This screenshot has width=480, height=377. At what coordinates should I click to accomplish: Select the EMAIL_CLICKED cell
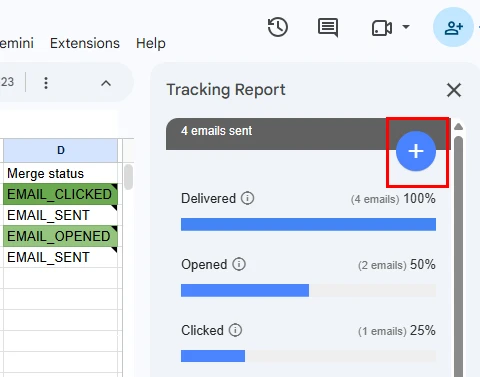pos(61,194)
